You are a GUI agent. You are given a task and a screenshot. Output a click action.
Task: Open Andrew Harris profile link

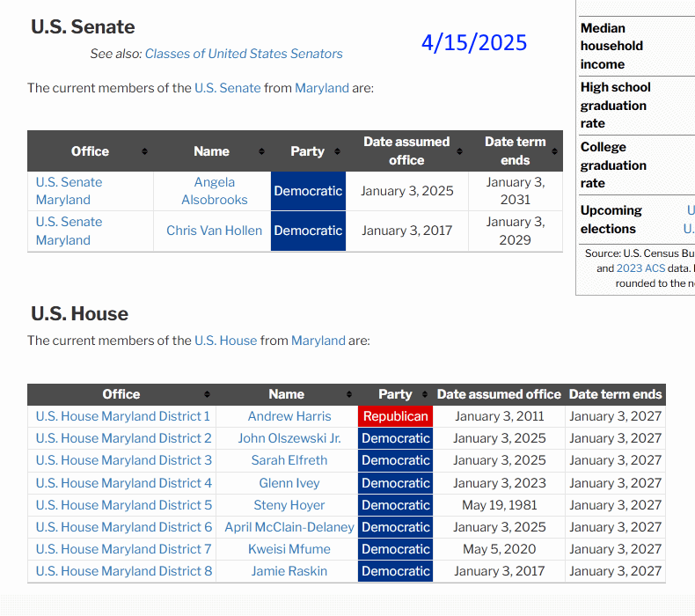(289, 416)
